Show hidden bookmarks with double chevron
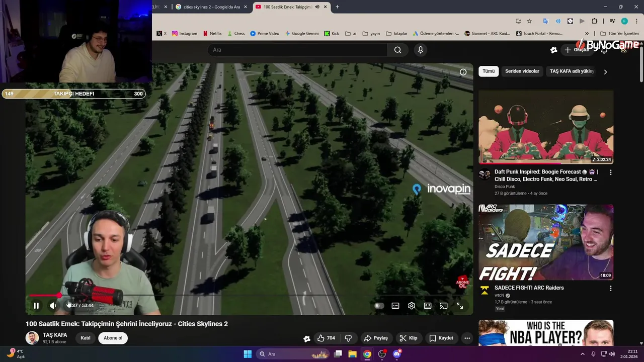 pos(587,34)
